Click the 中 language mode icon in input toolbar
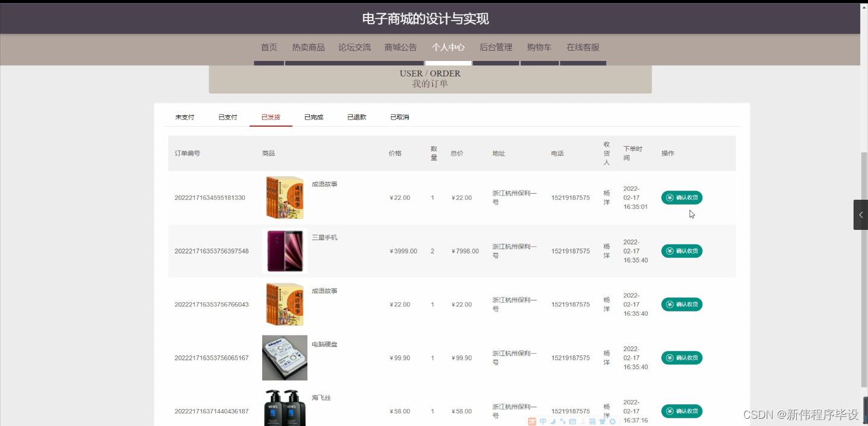Image resolution: width=868 pixels, height=426 pixels. click(x=542, y=421)
